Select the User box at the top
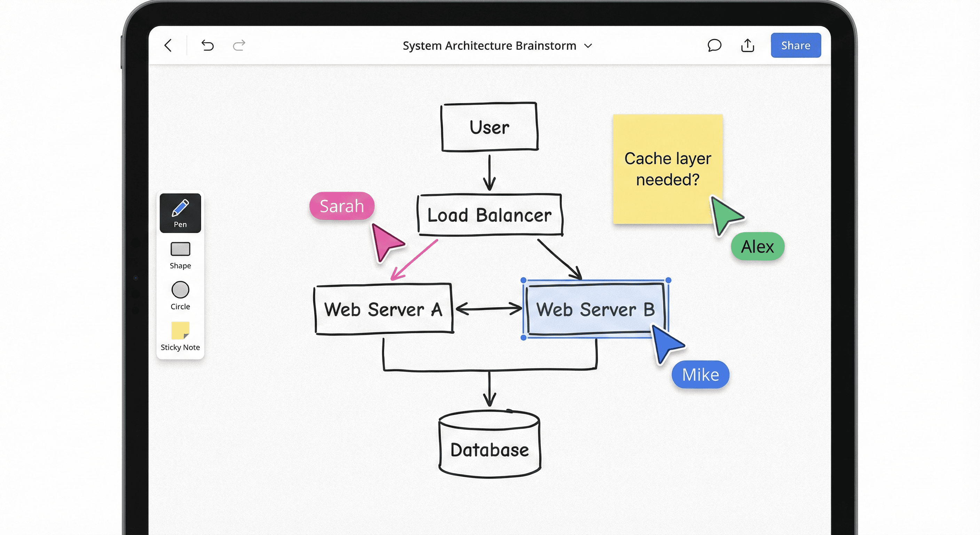This screenshot has width=980, height=535. (x=490, y=127)
